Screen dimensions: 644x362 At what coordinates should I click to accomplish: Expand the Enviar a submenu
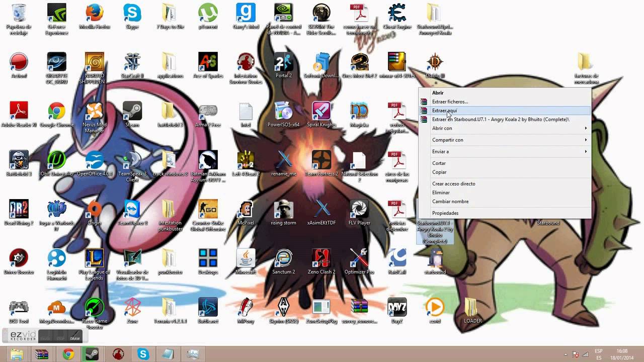[505, 151]
